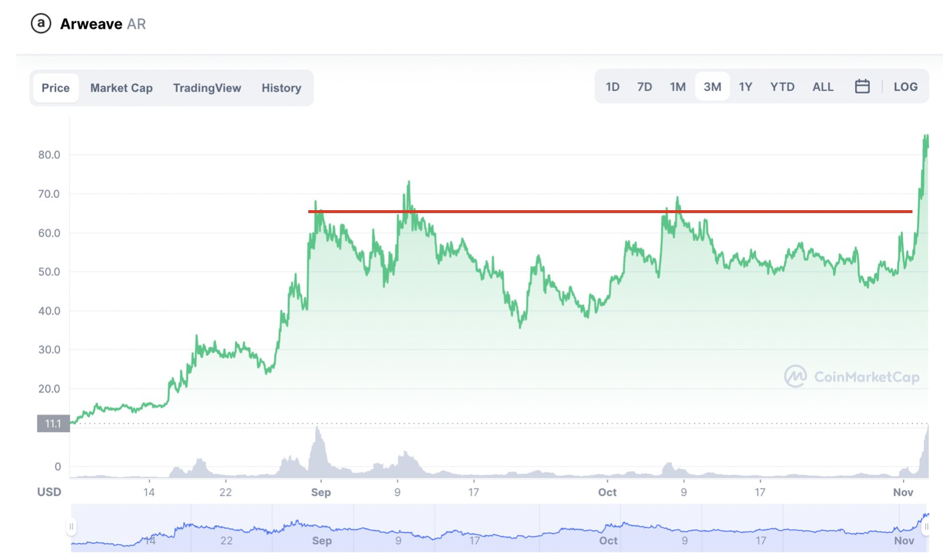Click the Arweave circular logo icon
The height and width of the screenshot is (560, 943).
click(41, 23)
